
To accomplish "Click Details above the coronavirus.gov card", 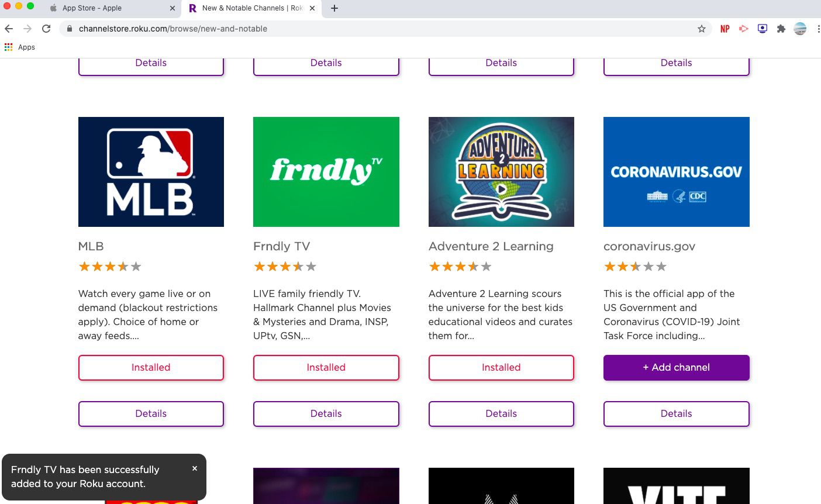I will tap(677, 66).
